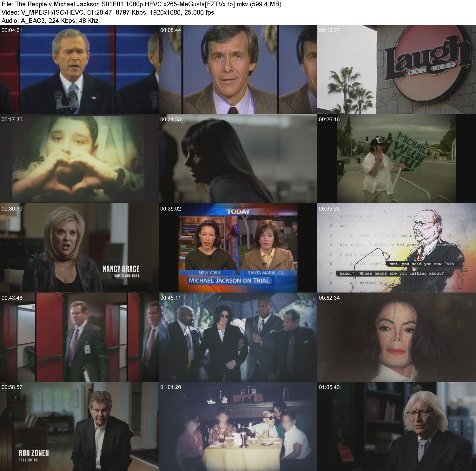Select the Laugh Factory sign thumbnail
The width and height of the screenshot is (476, 471).
pyautogui.click(x=397, y=69)
